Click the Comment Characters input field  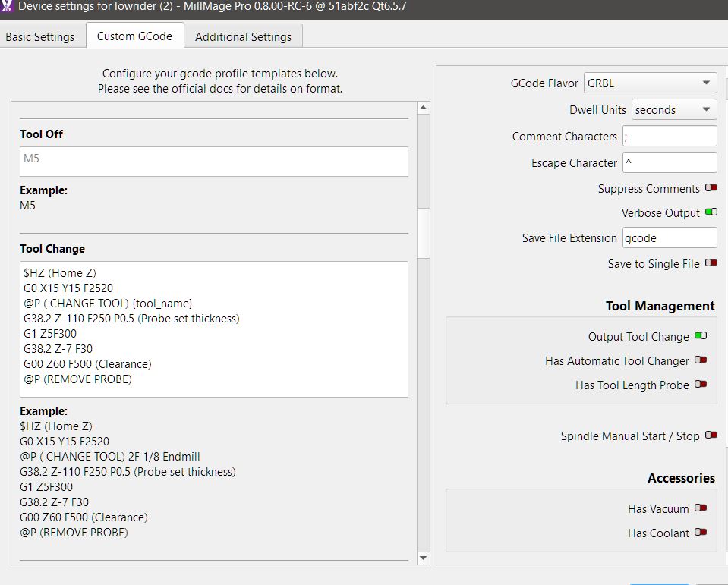click(x=669, y=137)
